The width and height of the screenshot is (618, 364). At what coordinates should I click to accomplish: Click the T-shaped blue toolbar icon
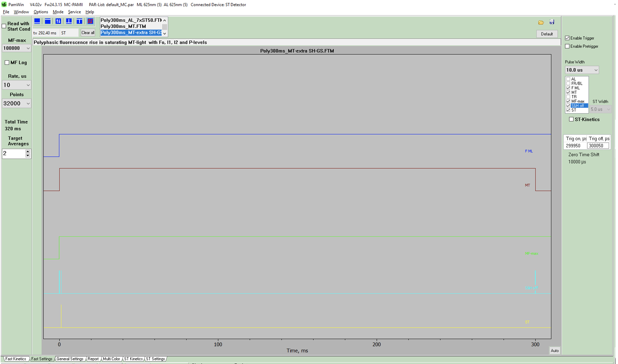(79, 21)
